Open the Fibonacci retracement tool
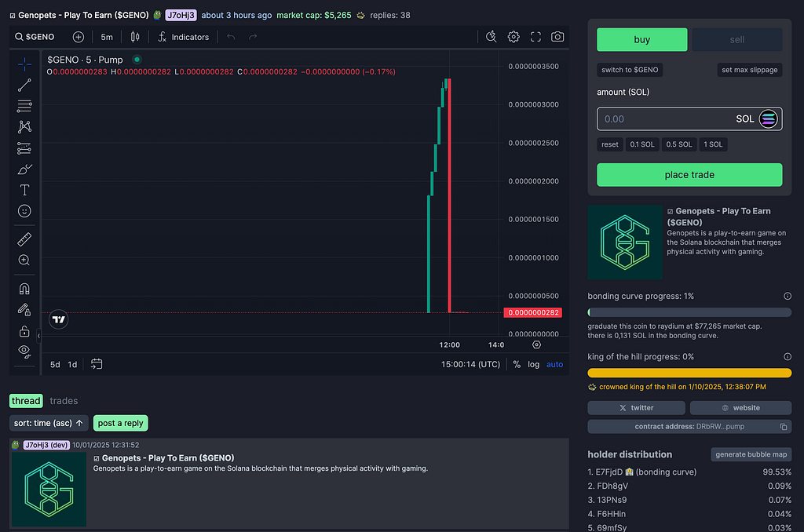The height and width of the screenshot is (532, 804). tap(24, 106)
